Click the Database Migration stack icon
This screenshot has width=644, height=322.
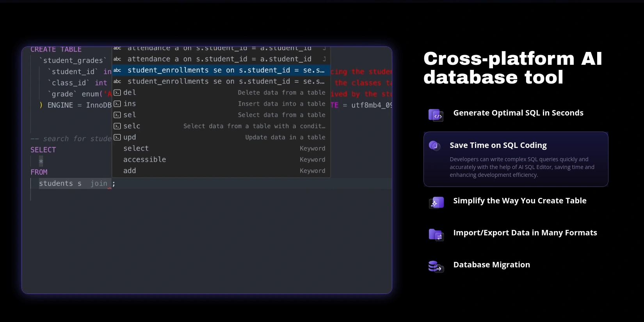pyautogui.click(x=436, y=267)
